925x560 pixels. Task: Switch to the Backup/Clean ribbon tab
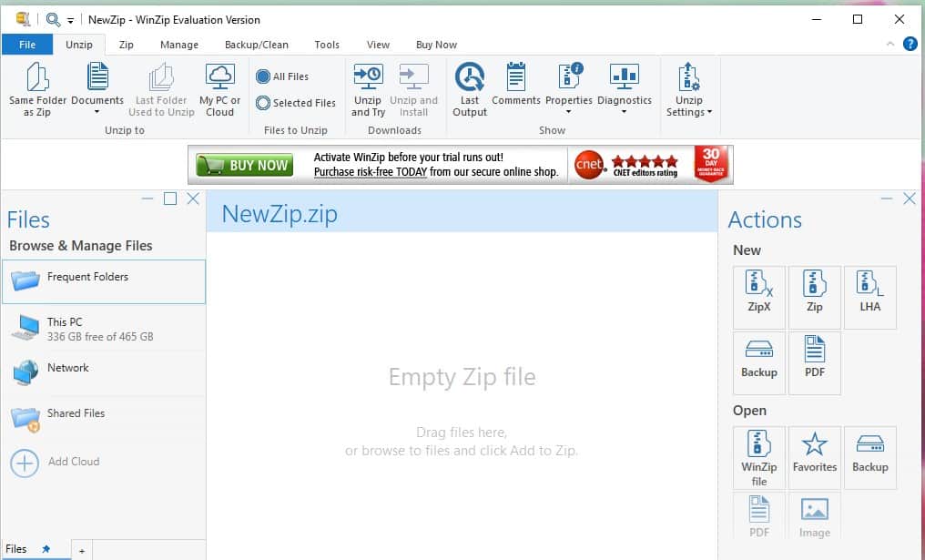256,45
